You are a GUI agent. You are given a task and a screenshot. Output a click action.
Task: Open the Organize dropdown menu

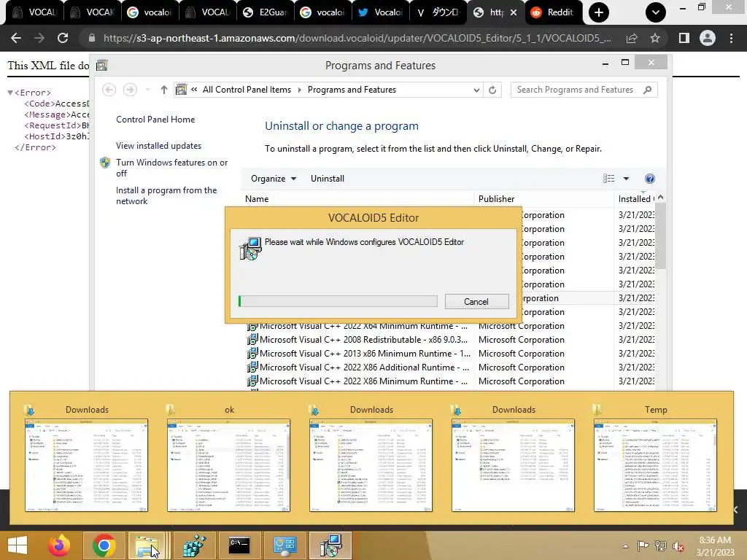pyautogui.click(x=274, y=179)
